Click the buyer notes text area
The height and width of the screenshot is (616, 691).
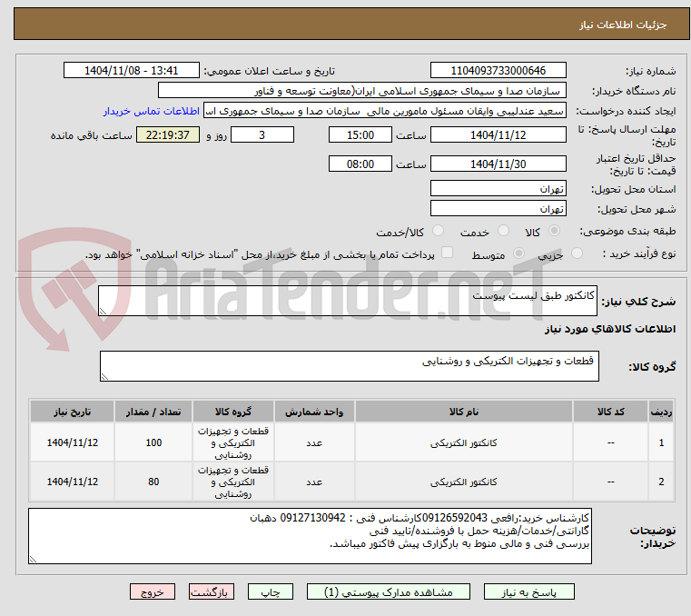point(310,536)
